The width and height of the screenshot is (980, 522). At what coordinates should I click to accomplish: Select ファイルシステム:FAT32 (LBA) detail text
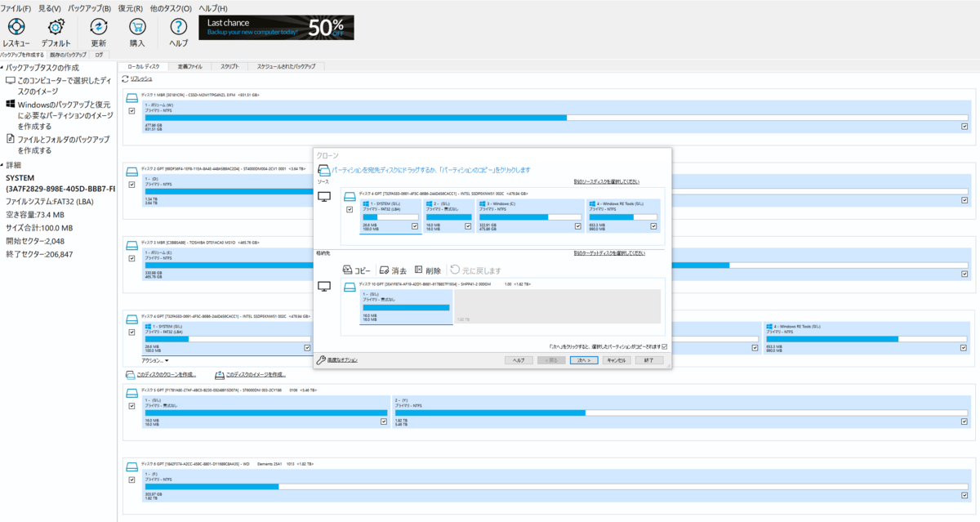(51, 201)
